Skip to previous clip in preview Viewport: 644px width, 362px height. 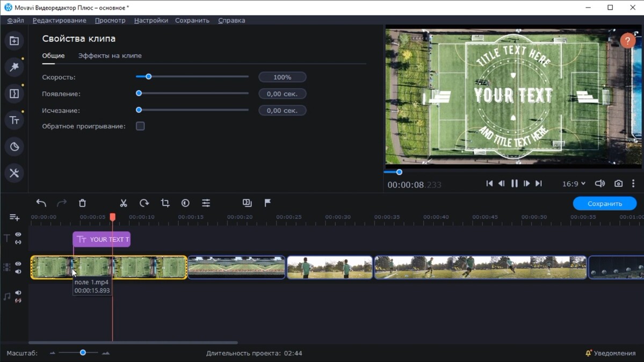pyautogui.click(x=489, y=184)
